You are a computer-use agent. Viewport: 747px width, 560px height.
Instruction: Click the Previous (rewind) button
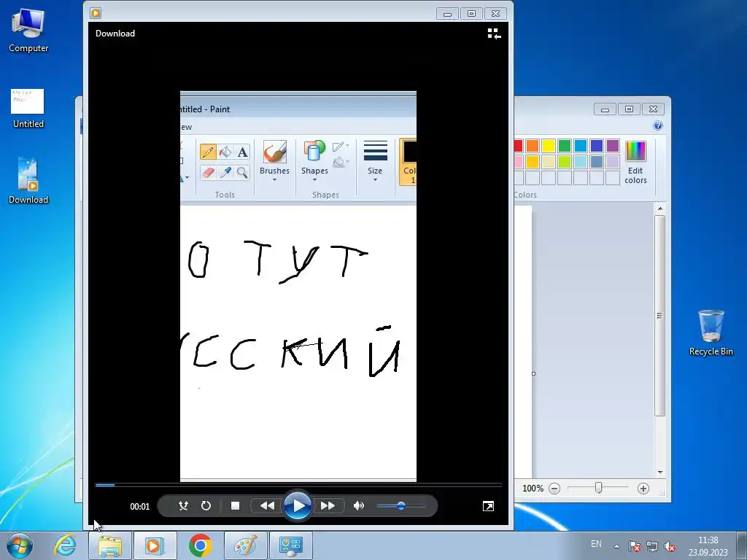[x=267, y=506]
